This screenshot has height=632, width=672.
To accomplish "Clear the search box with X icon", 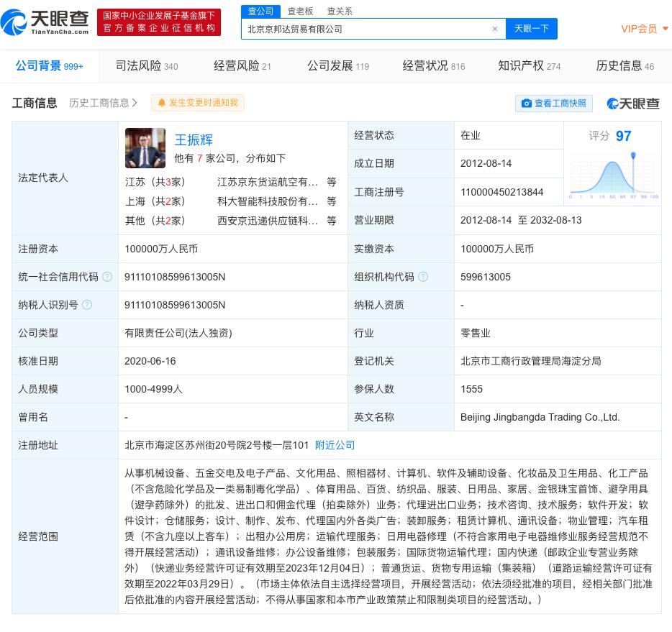I will tap(495, 29).
